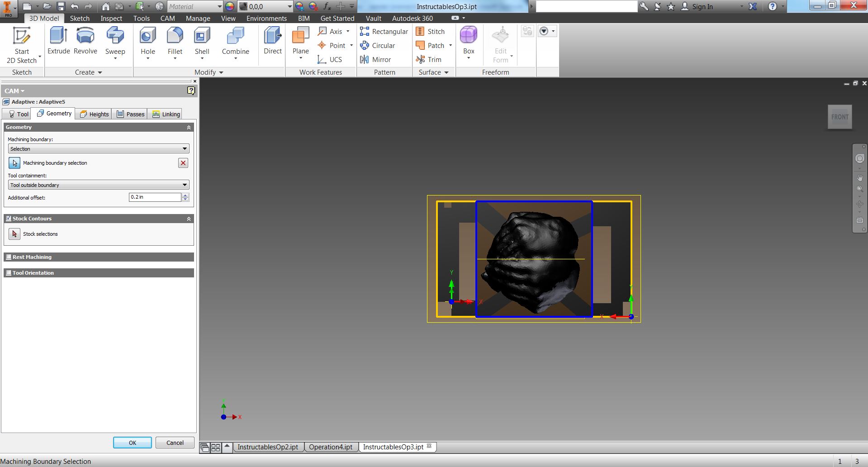Collapse the Geometry section

click(189, 128)
